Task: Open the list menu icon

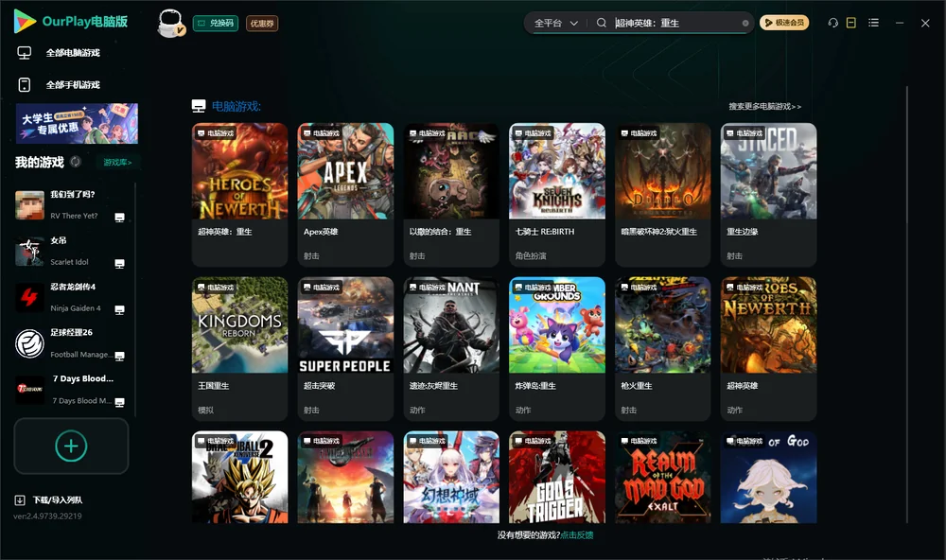Action: click(x=873, y=23)
